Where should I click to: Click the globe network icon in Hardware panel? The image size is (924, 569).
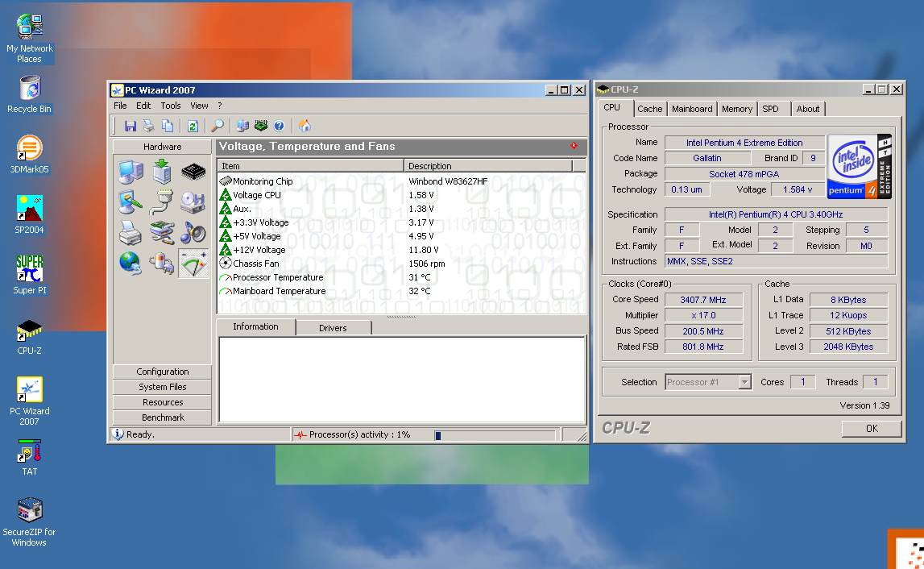(x=131, y=264)
